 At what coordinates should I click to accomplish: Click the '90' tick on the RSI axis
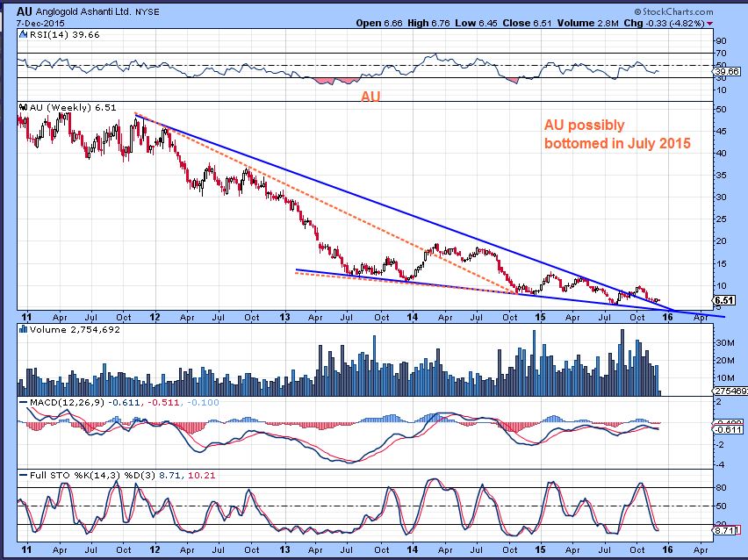[722, 41]
